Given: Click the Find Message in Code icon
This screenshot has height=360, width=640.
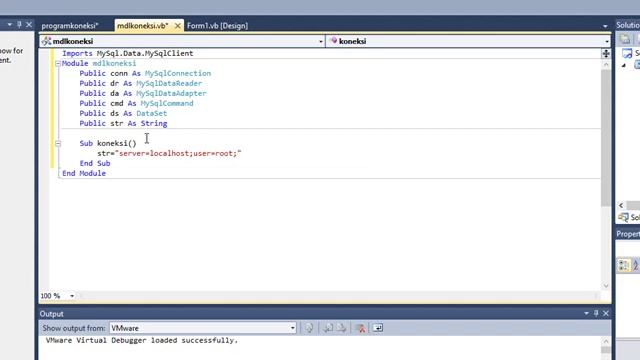Looking at the screenshot, I should [x=309, y=328].
